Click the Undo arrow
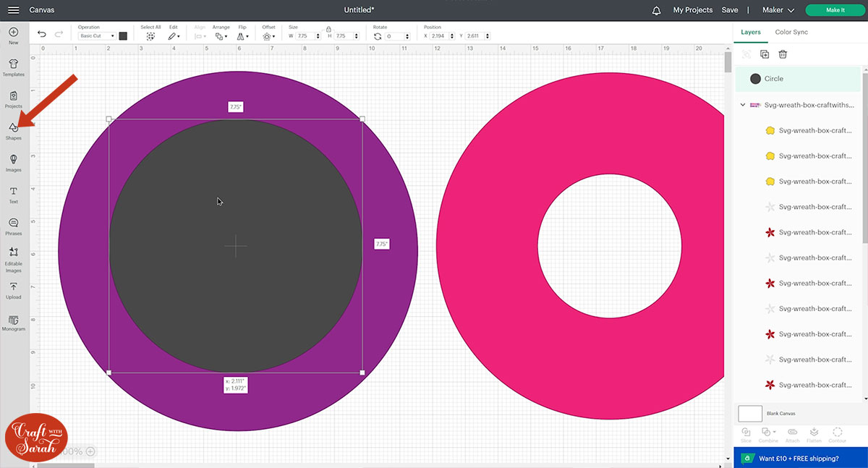Image resolution: width=868 pixels, height=468 pixels. [42, 35]
